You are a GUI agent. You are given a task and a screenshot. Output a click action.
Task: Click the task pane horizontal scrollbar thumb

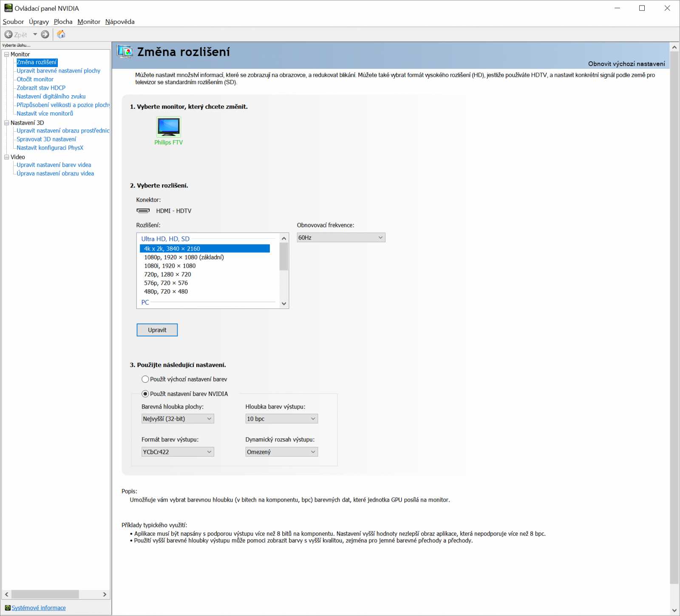click(x=45, y=594)
